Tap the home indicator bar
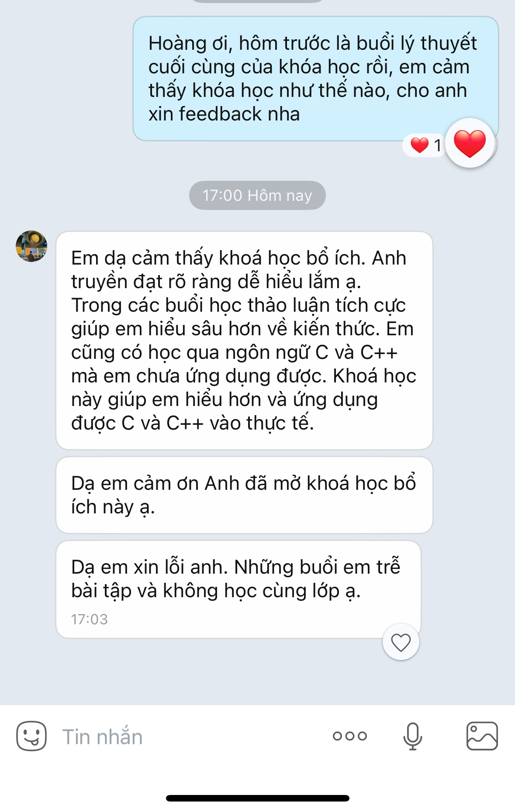This screenshot has width=515, height=812. [257, 798]
